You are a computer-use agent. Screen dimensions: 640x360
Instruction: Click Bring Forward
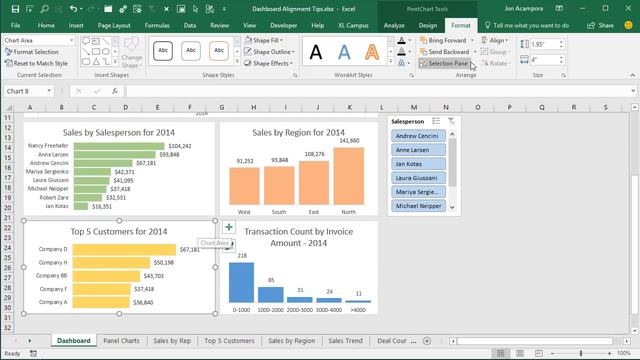[x=443, y=40]
